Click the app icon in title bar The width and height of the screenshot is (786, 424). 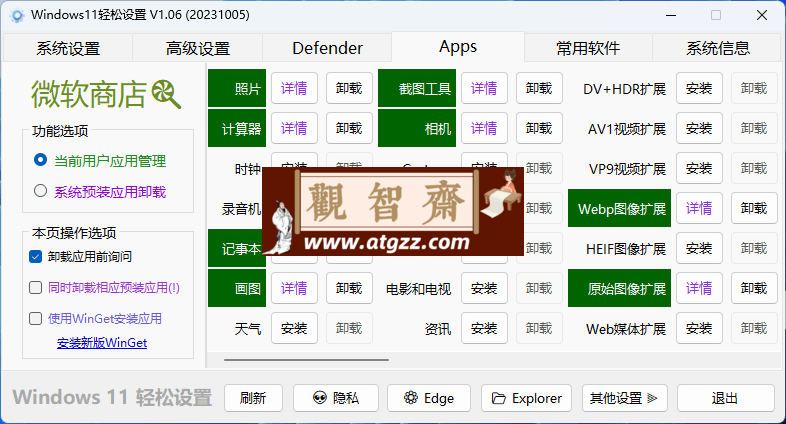coord(17,16)
